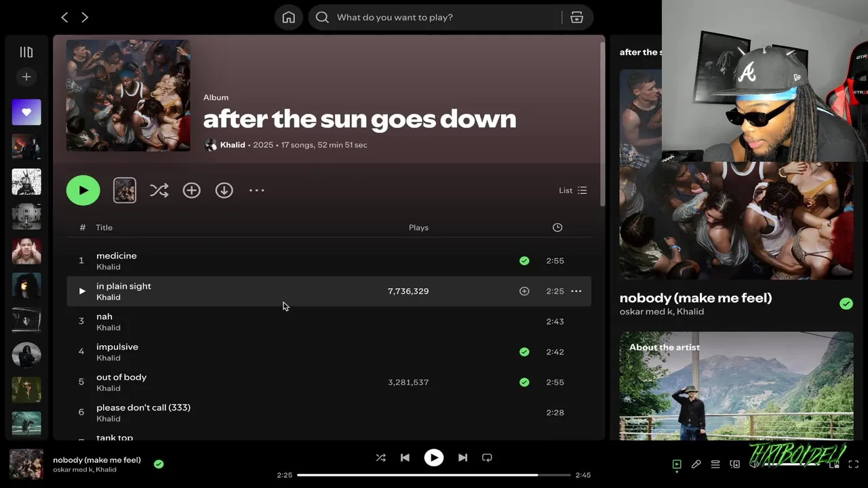Screen dimensions: 868x488
Task: Open 'nobody (make me feel)' in bottom player bar
Action: 97,460
